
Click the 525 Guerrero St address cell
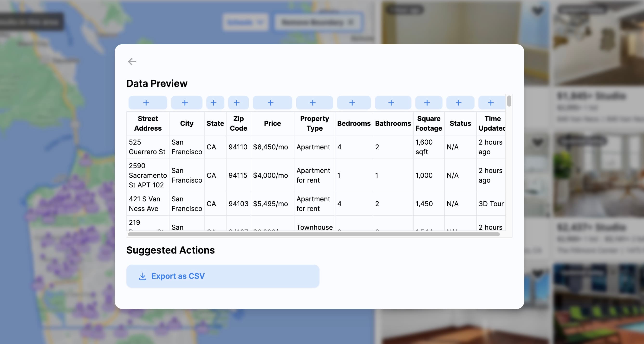click(148, 147)
